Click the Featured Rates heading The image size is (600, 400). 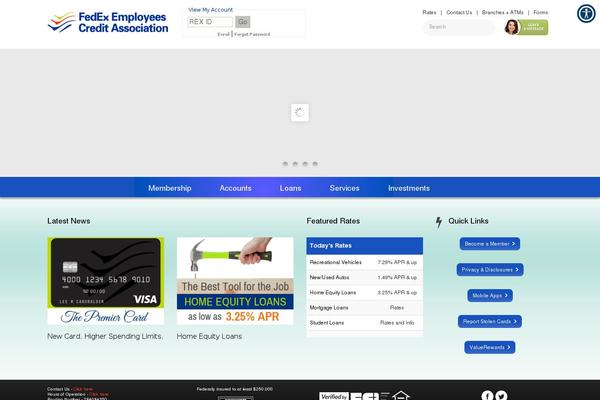(333, 221)
